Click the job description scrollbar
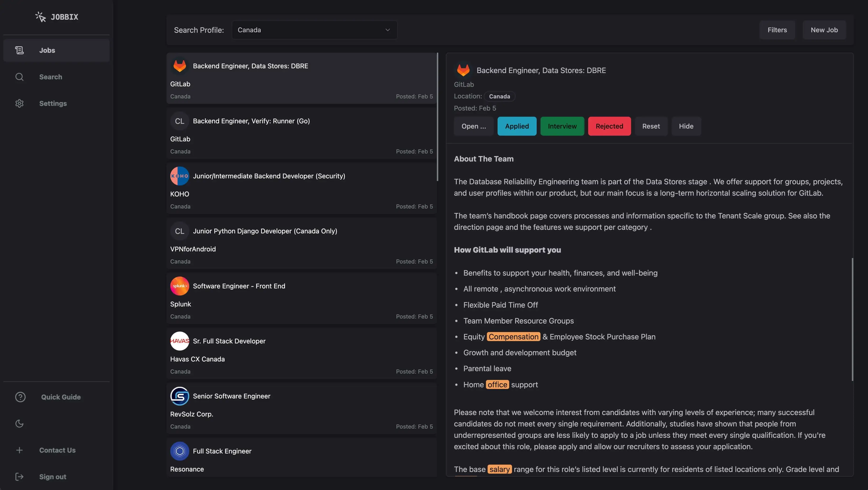The width and height of the screenshot is (868, 490). (x=852, y=319)
